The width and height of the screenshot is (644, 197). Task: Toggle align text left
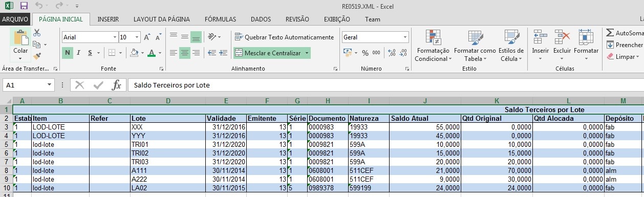(x=173, y=53)
